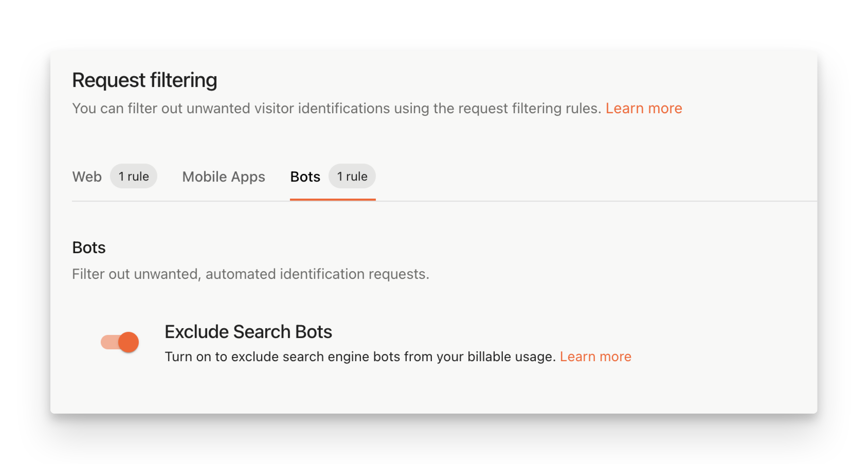
Task: Disable the Exclude Search Bots toggle
Action: [119, 342]
